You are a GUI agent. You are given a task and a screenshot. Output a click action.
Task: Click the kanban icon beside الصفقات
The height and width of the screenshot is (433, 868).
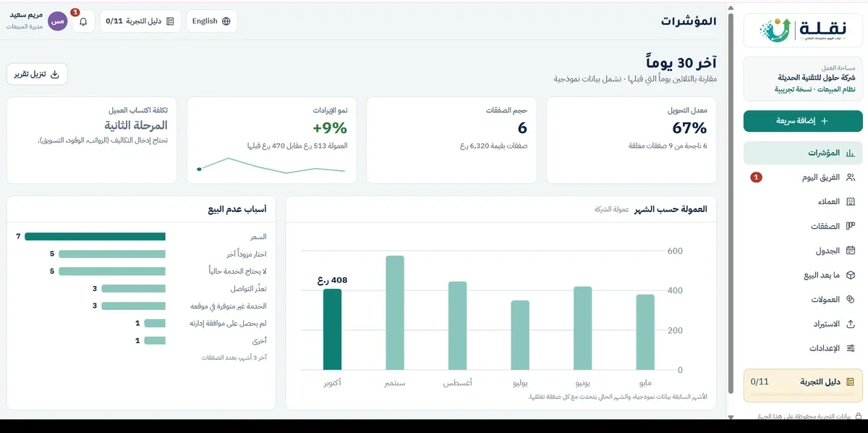tap(851, 226)
